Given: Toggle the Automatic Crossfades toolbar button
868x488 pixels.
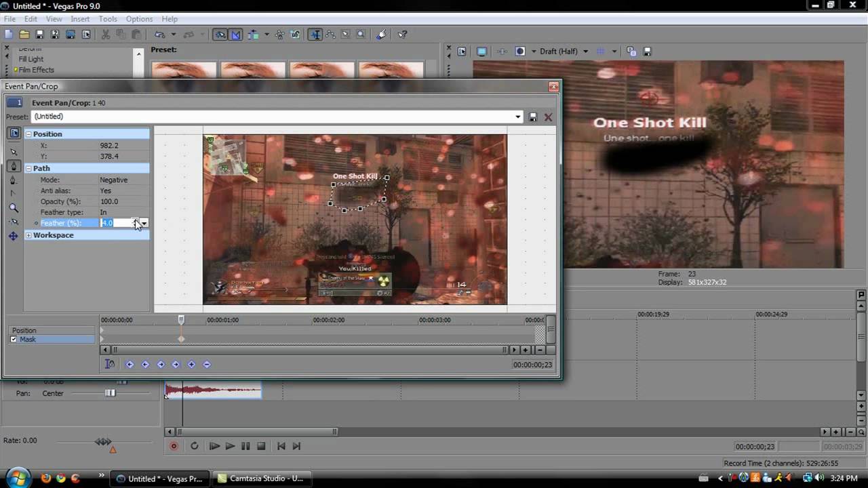Looking at the screenshot, I should (x=235, y=35).
